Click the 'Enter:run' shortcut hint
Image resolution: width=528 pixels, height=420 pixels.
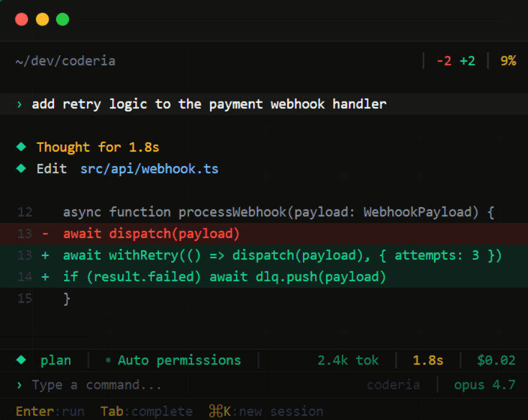50,411
